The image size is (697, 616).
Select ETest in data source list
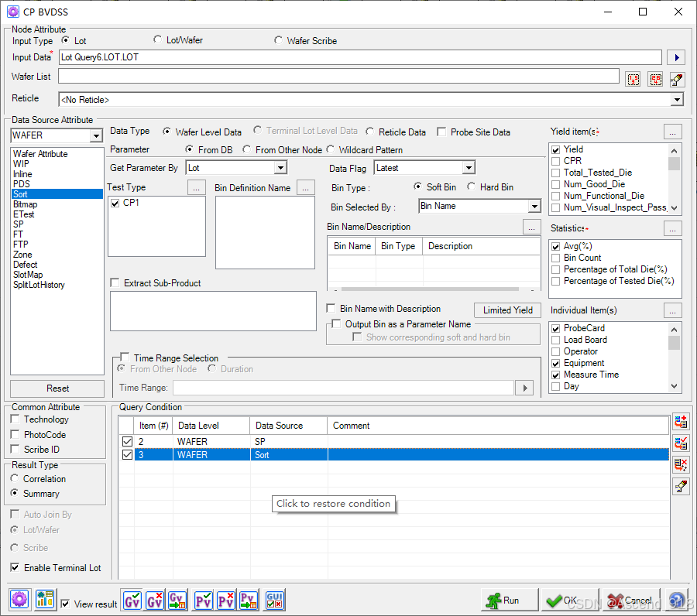[24, 214]
